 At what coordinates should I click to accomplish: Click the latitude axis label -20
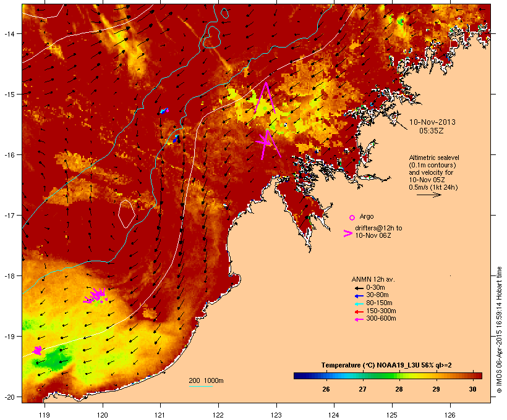[9, 397]
